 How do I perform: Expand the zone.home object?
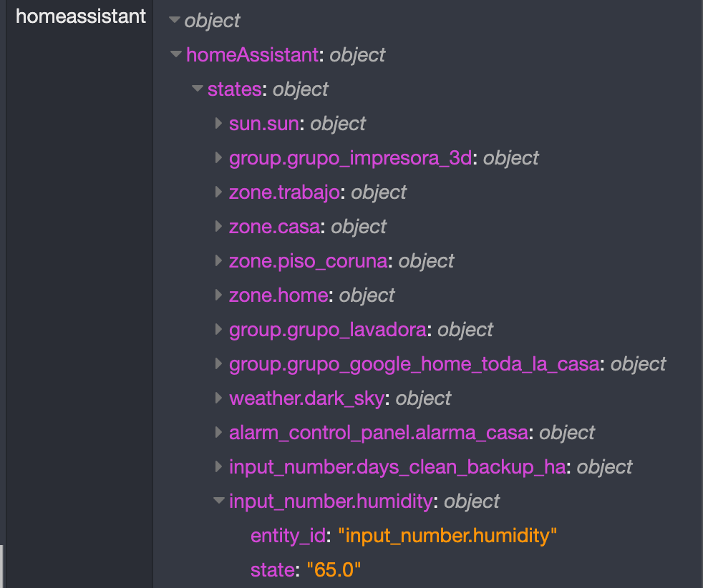(x=218, y=295)
